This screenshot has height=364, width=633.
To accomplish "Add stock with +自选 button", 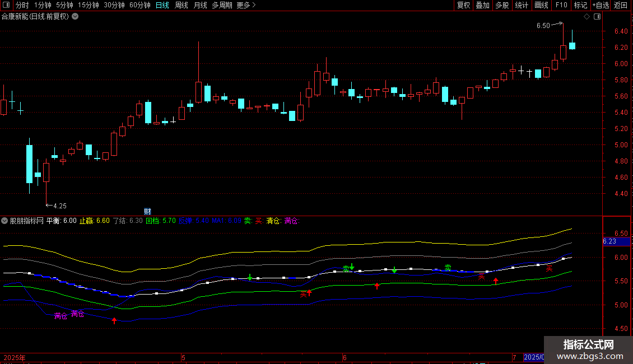I will [x=601, y=5].
